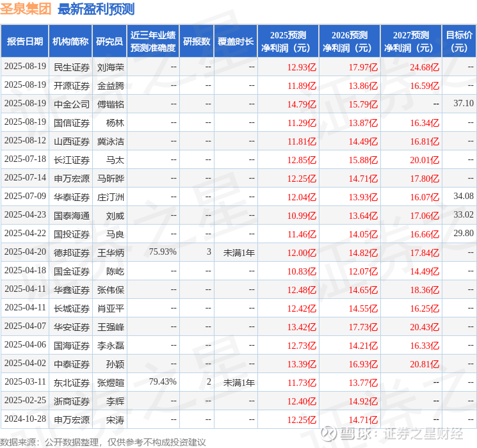Click 中泰证券 institution cell
477x448 pixels.
pos(72,364)
